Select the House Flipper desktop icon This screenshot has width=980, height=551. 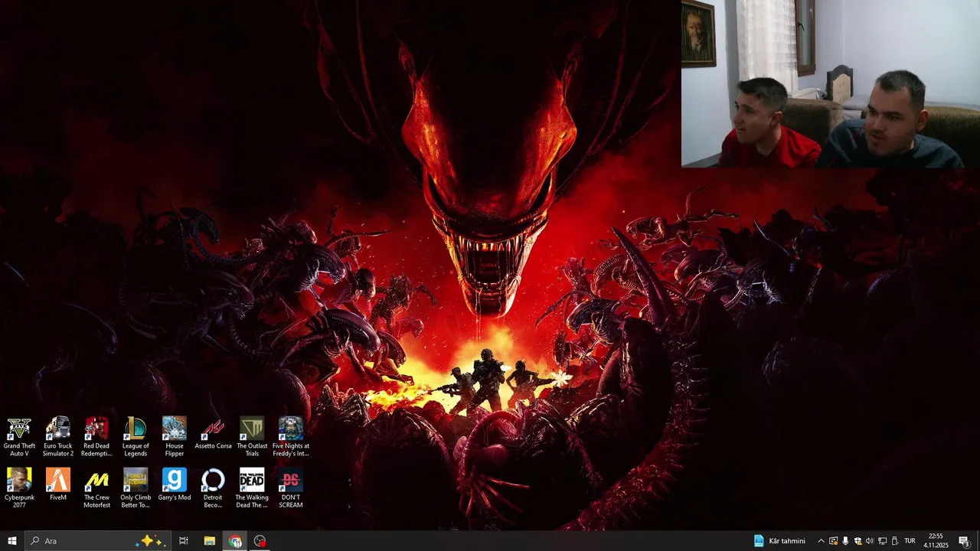click(x=175, y=437)
